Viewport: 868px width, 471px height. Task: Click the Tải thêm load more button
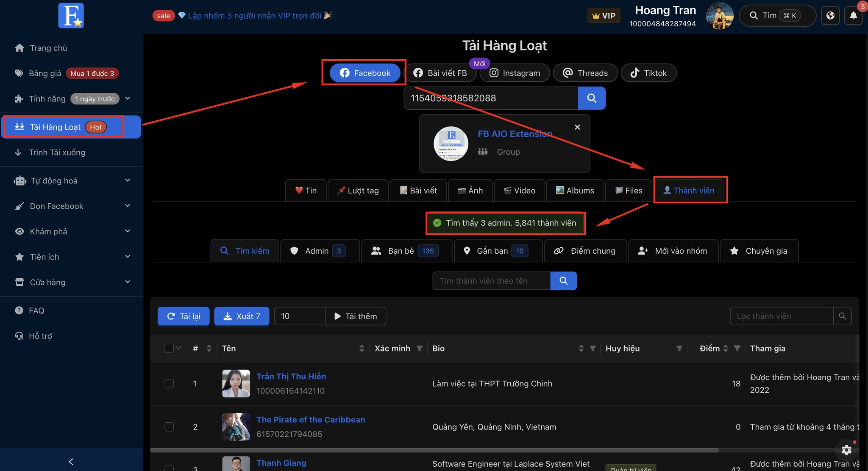pos(356,316)
